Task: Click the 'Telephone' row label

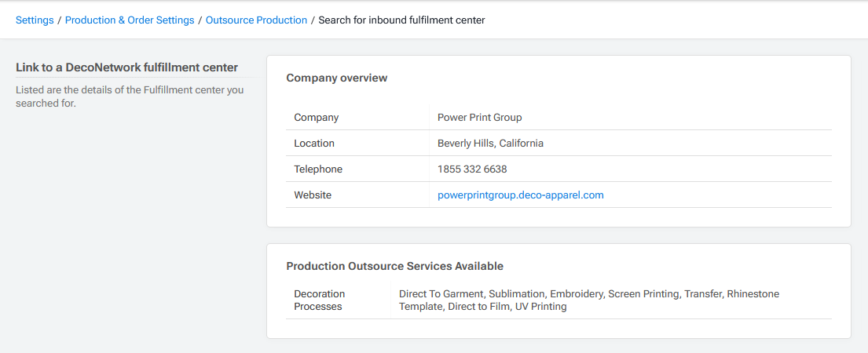Action: pyautogui.click(x=318, y=169)
